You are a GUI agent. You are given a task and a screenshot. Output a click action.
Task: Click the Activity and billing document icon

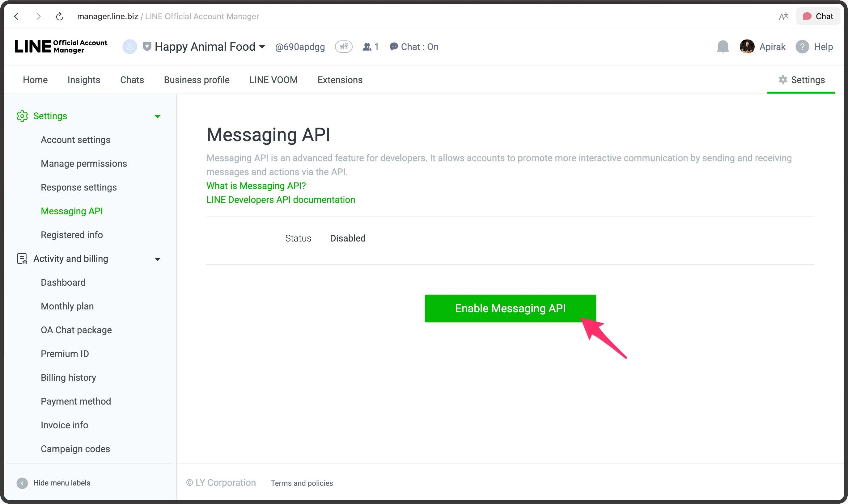tap(22, 258)
